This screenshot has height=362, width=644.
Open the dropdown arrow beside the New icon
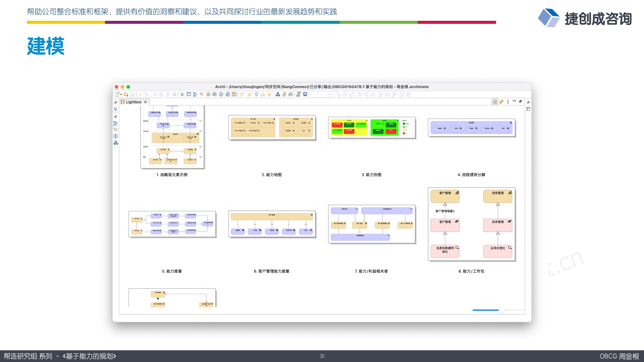click(121, 94)
